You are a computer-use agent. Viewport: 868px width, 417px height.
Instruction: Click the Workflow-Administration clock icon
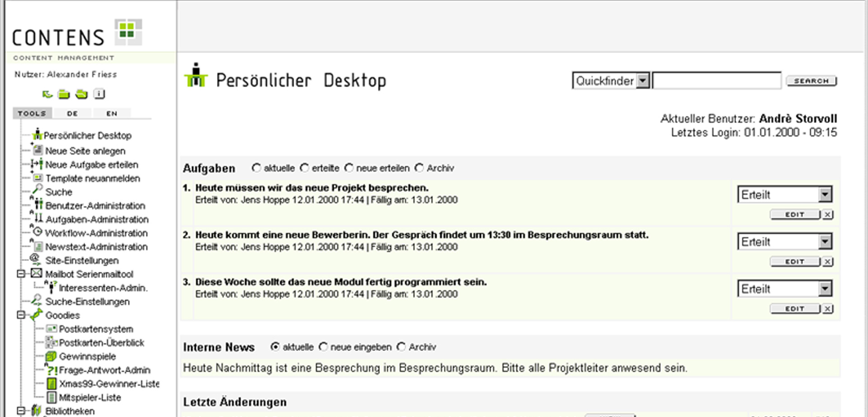click(x=38, y=232)
